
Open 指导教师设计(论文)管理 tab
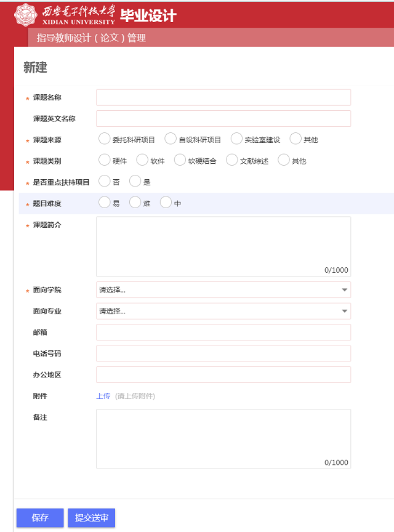(91, 38)
